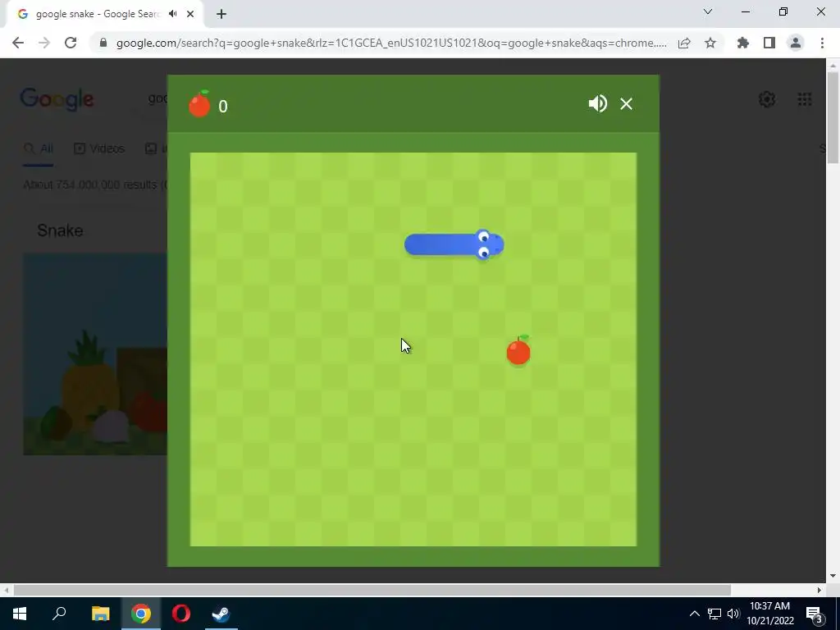Open Chrome profile avatar

pos(796,43)
